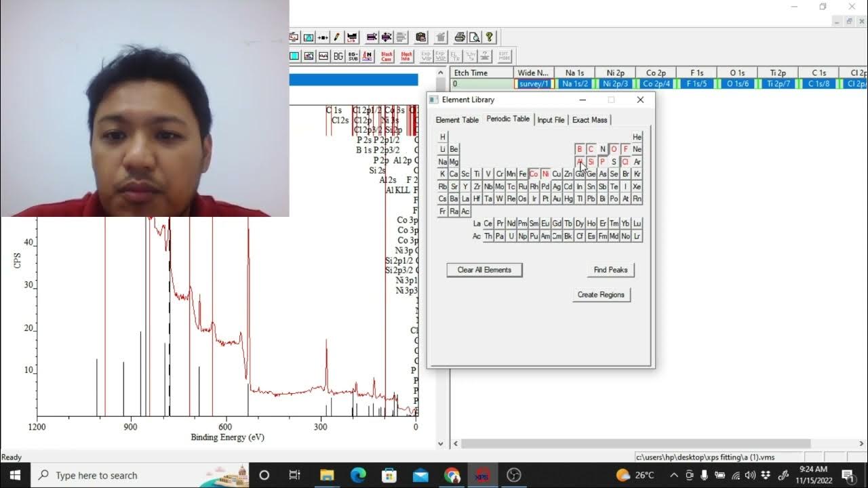This screenshot has height=488, width=868.
Task: Toggle the Ti element in periodic table
Action: pyautogui.click(x=477, y=174)
